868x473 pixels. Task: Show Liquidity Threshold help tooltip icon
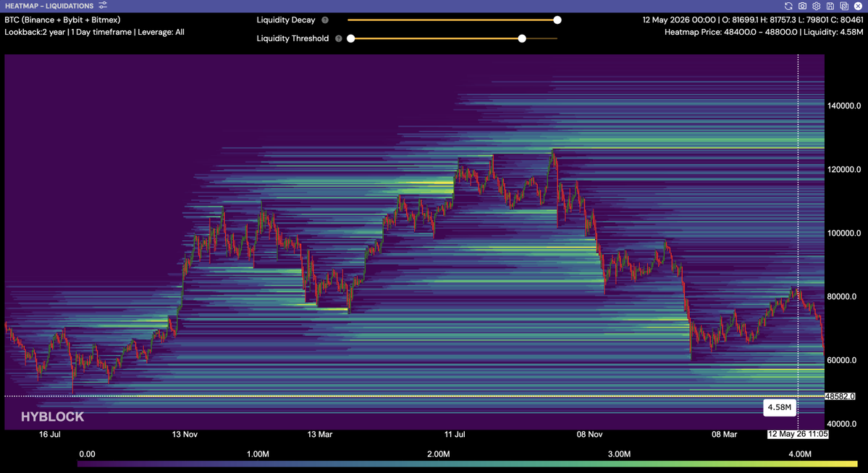coord(338,39)
